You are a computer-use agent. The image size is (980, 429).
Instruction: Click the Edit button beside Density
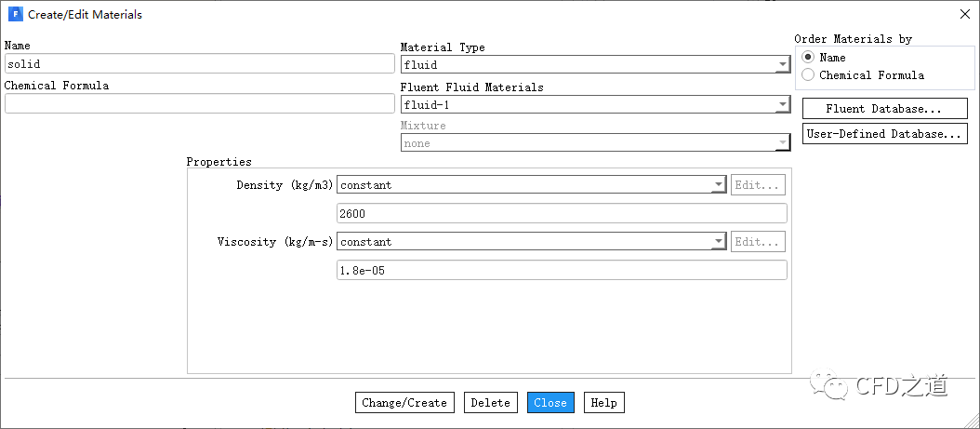(x=758, y=185)
